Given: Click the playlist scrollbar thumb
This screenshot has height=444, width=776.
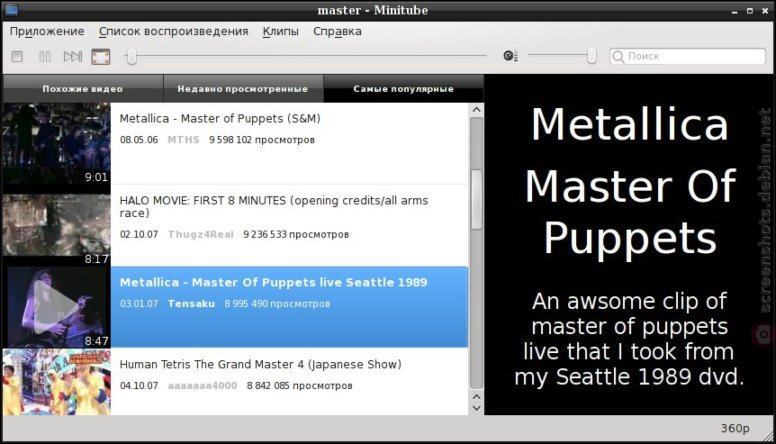Looking at the screenshot, I should pos(476,199).
